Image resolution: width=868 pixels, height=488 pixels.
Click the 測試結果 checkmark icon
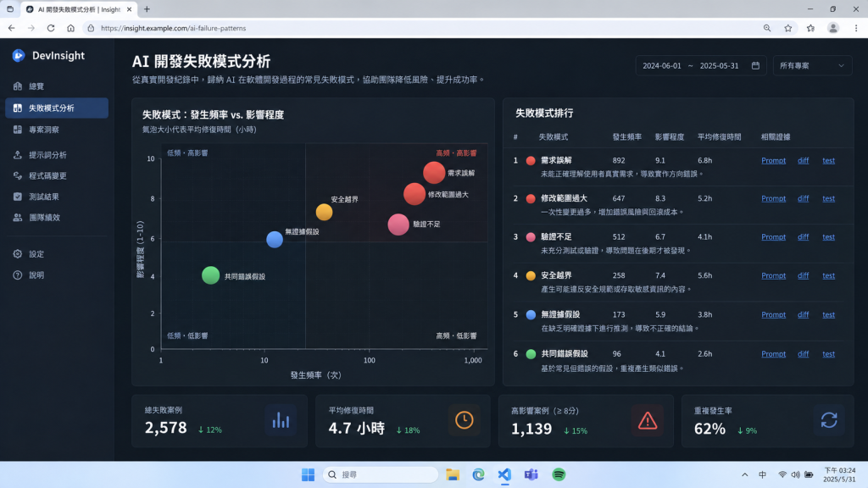(18, 197)
